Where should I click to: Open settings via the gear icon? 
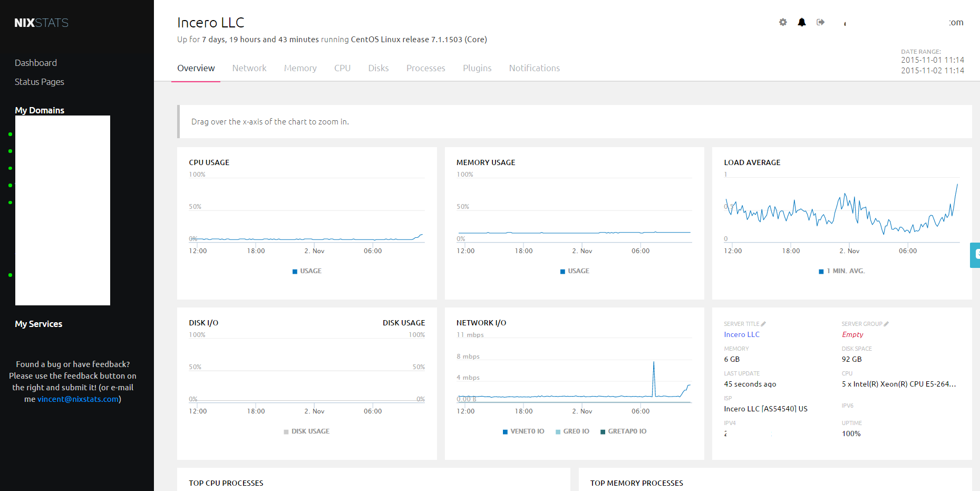[783, 22]
